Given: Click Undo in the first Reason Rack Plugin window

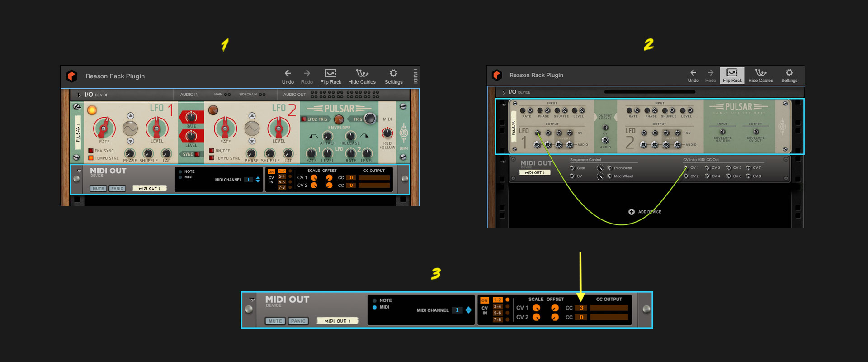Looking at the screenshot, I should click(x=288, y=76).
